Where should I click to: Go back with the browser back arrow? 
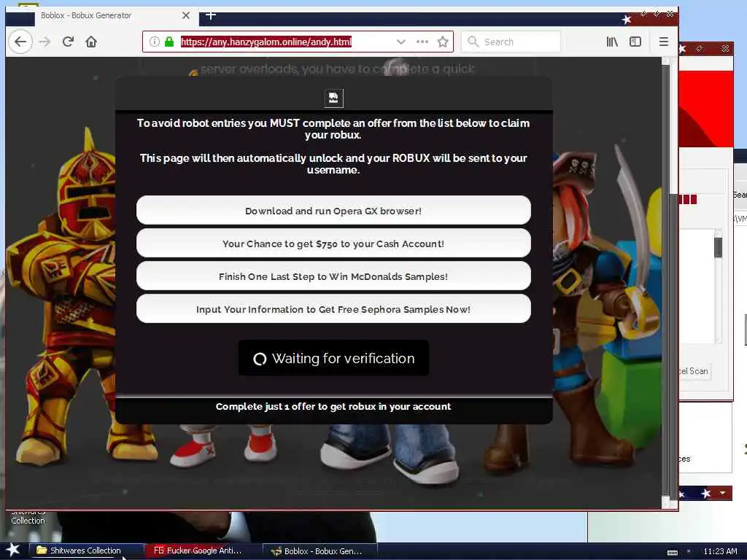point(20,42)
